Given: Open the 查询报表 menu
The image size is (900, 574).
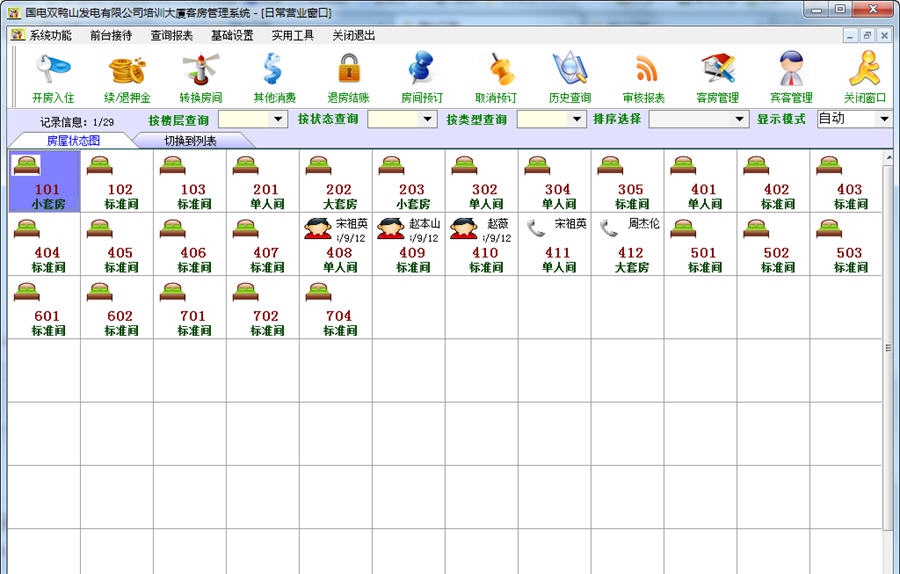Looking at the screenshot, I should click(171, 35).
